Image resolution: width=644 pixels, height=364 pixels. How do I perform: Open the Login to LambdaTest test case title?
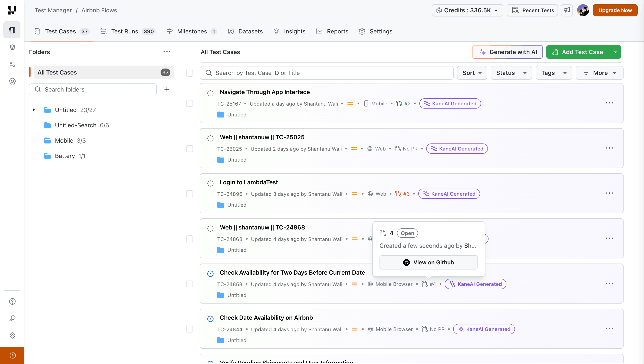249,182
